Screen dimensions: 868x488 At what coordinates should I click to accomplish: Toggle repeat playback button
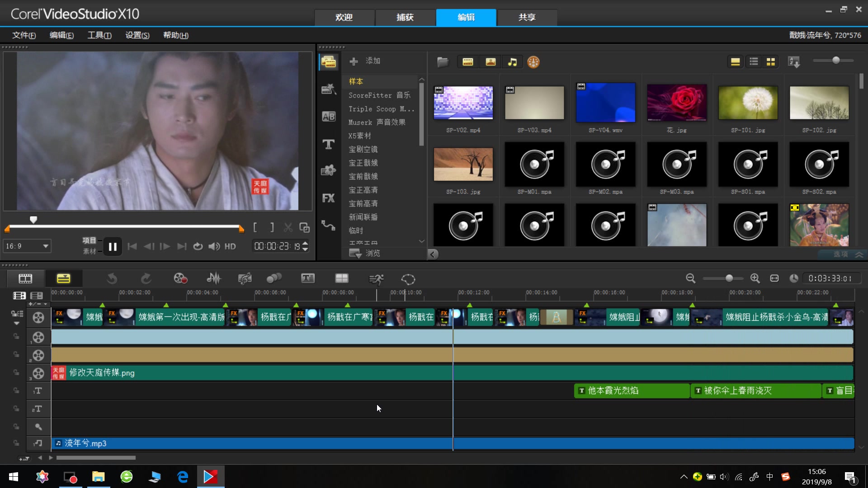pos(198,246)
